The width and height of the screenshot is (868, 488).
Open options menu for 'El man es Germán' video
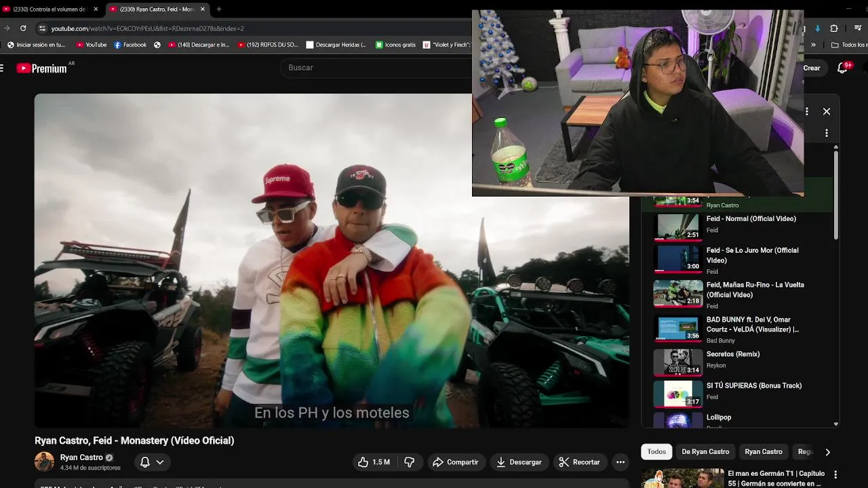tap(835, 475)
